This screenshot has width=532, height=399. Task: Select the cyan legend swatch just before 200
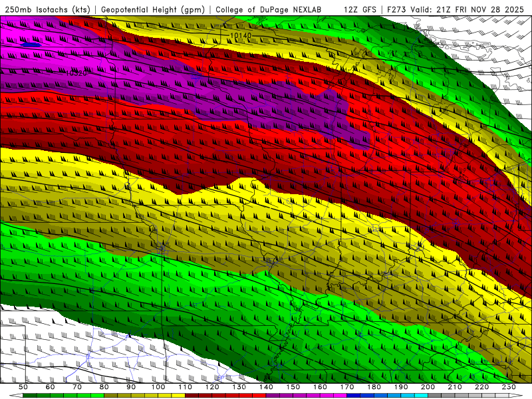[x=421, y=396]
